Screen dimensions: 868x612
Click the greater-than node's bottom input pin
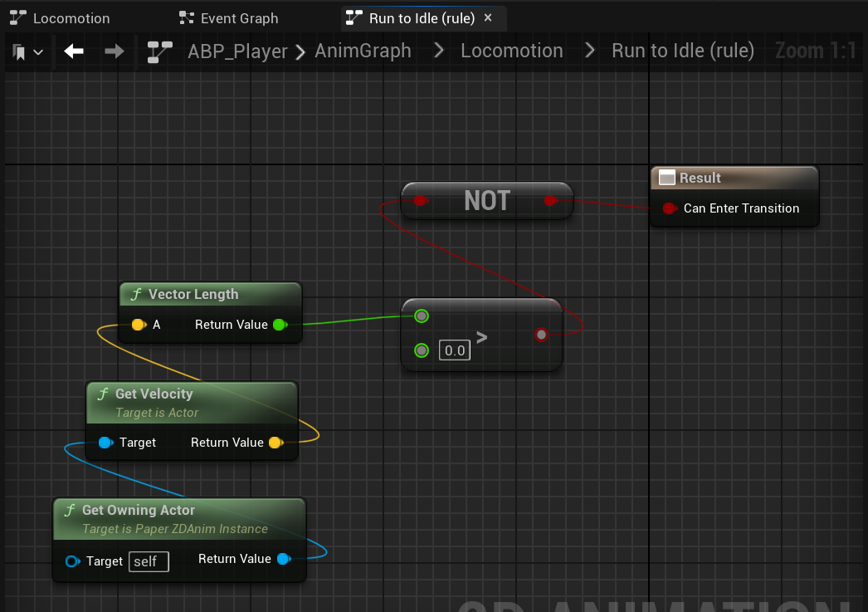422,350
